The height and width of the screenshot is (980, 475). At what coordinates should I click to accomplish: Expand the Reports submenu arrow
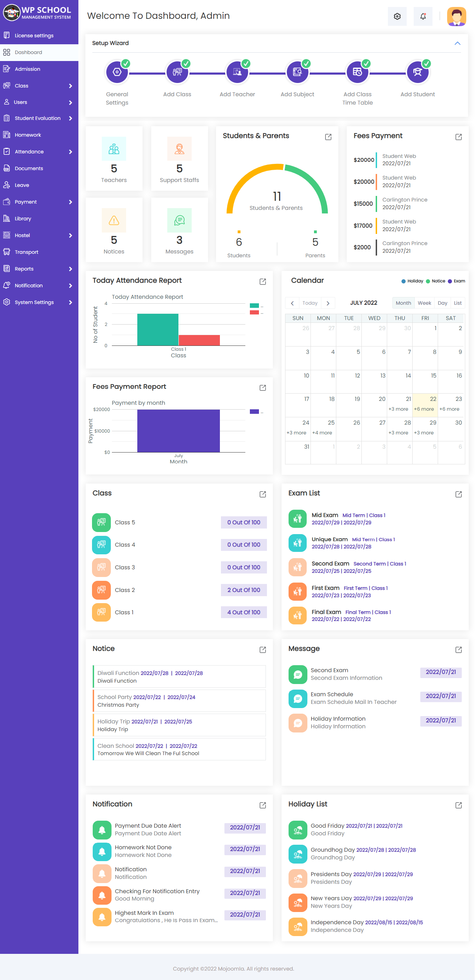pos(70,269)
